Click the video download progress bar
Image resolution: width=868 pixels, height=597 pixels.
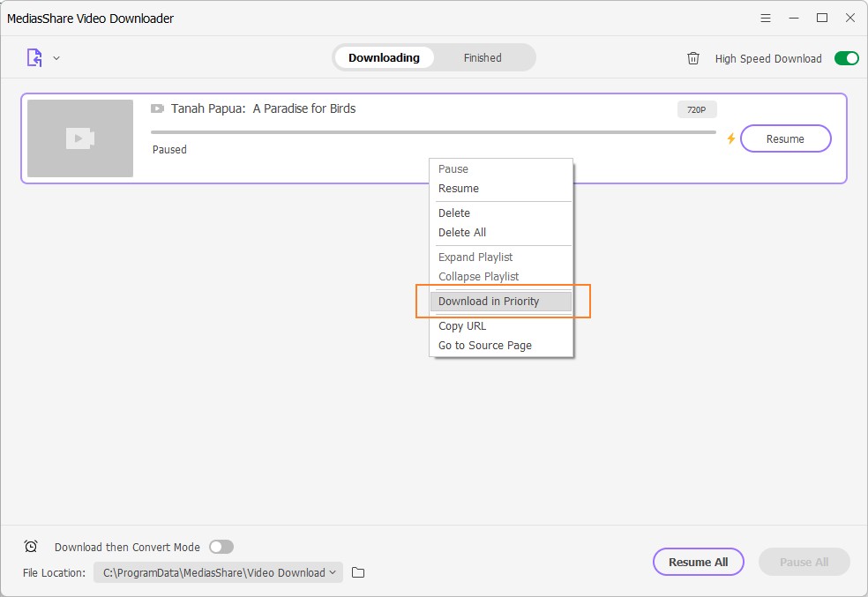point(433,132)
